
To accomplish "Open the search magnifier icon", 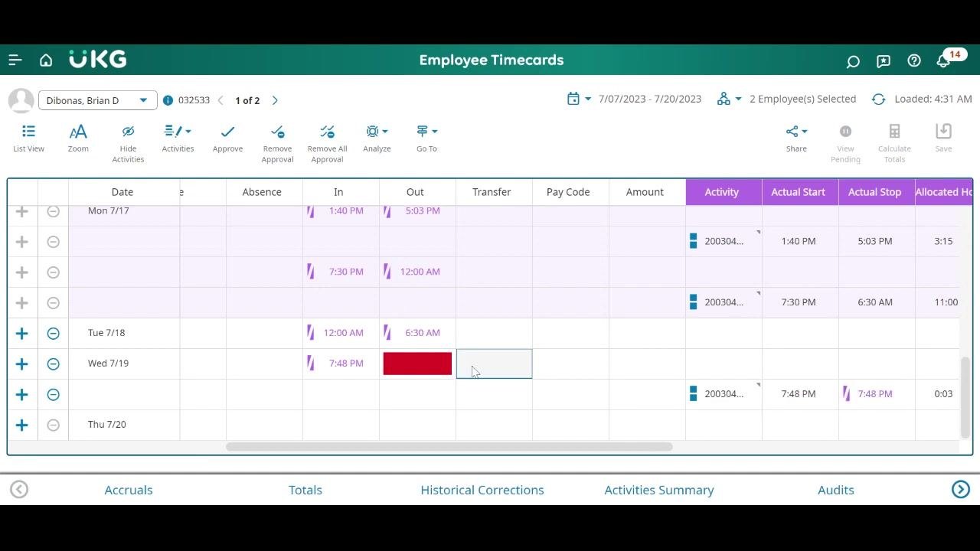I will [x=853, y=61].
